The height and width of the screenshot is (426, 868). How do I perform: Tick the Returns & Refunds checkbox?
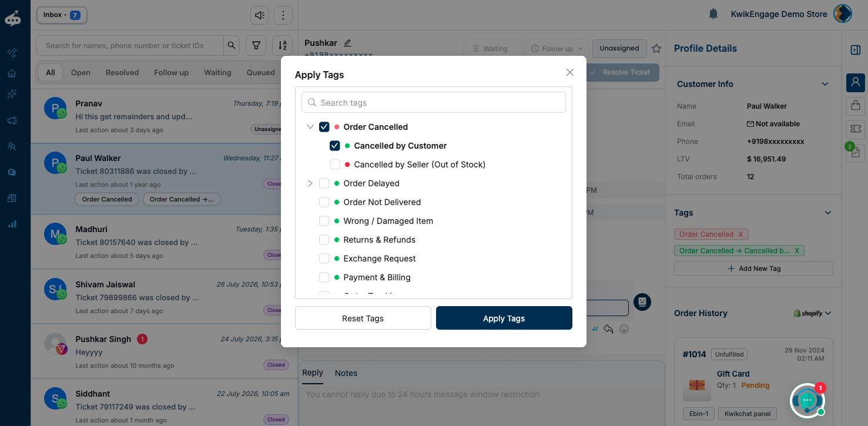pos(324,240)
